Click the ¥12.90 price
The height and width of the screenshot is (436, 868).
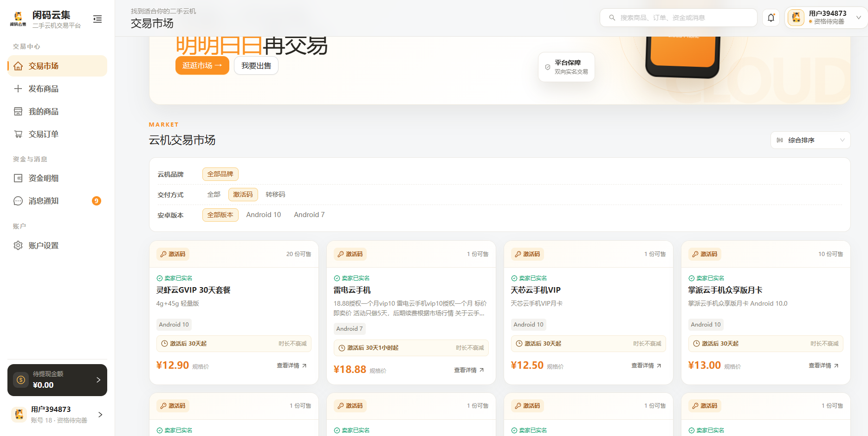coord(173,365)
